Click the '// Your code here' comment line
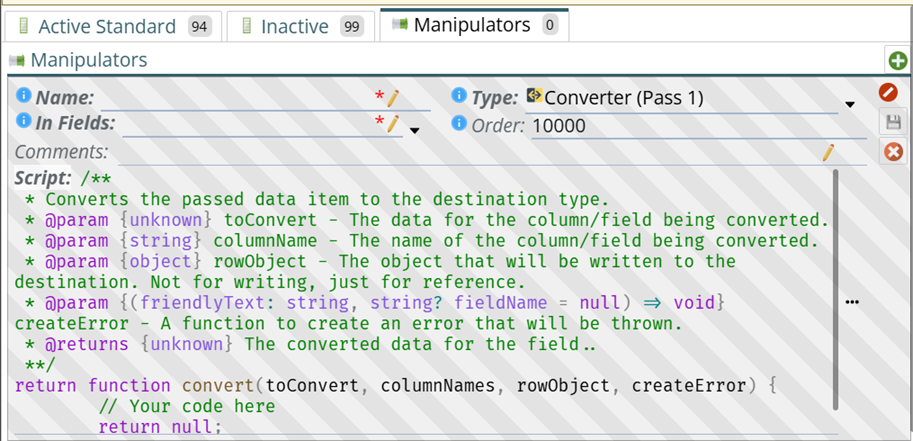Screen dimensions: 913x441 (x=187, y=405)
